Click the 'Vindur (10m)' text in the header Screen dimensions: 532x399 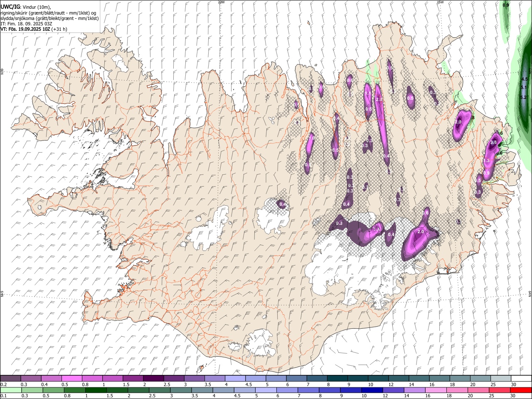(36, 7)
